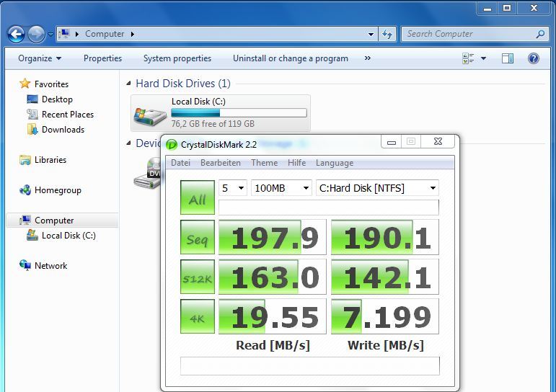Expand the arrow after Computer breadcrumb
556x392 pixels.
[132, 34]
